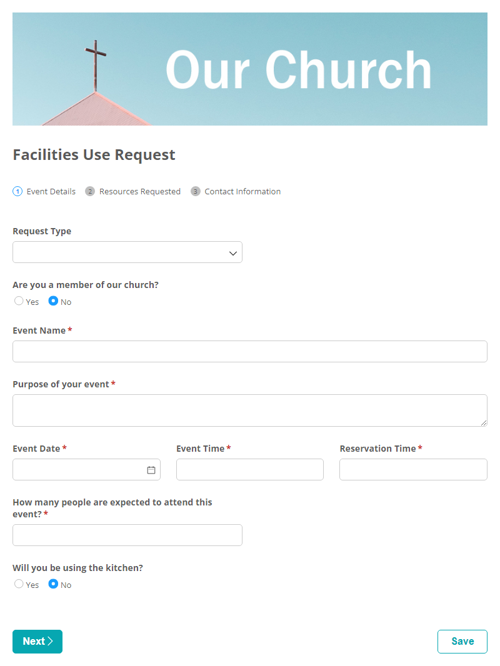Screen dimensions: 500x666
Task: Click the step 2 circle for Resources Requested
Action: 90,191
